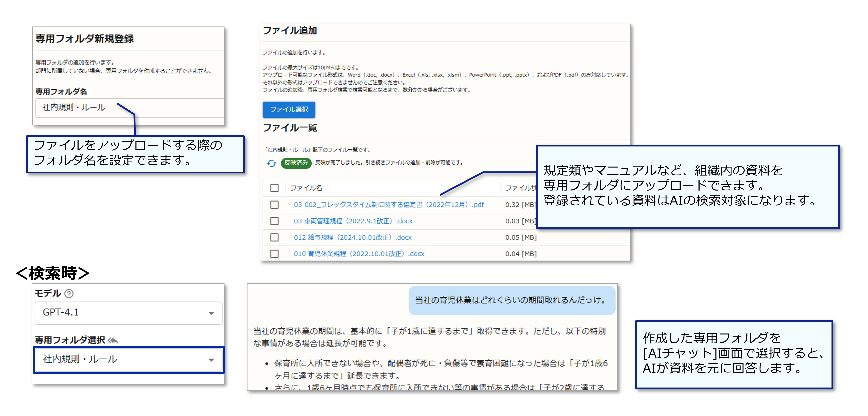Check the 車両管理規程 file checkbox
Image resolution: width=868 pixels, height=416 pixels.
point(275,221)
